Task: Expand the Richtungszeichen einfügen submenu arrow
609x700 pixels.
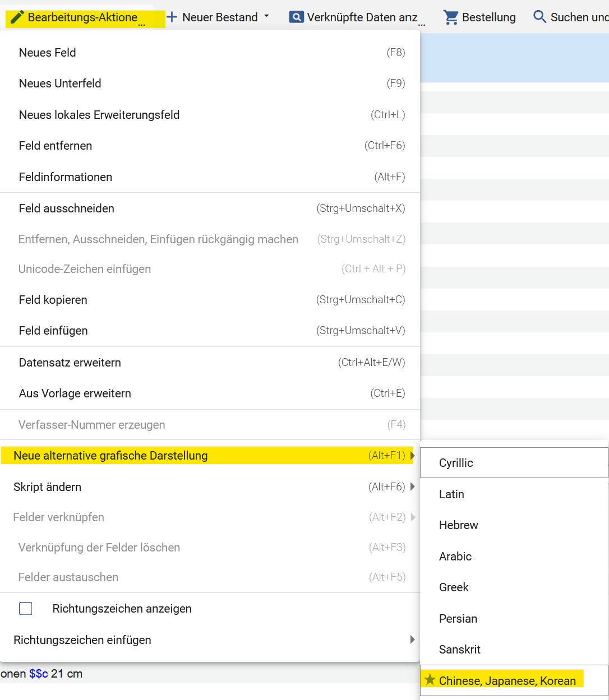Action: coord(413,639)
